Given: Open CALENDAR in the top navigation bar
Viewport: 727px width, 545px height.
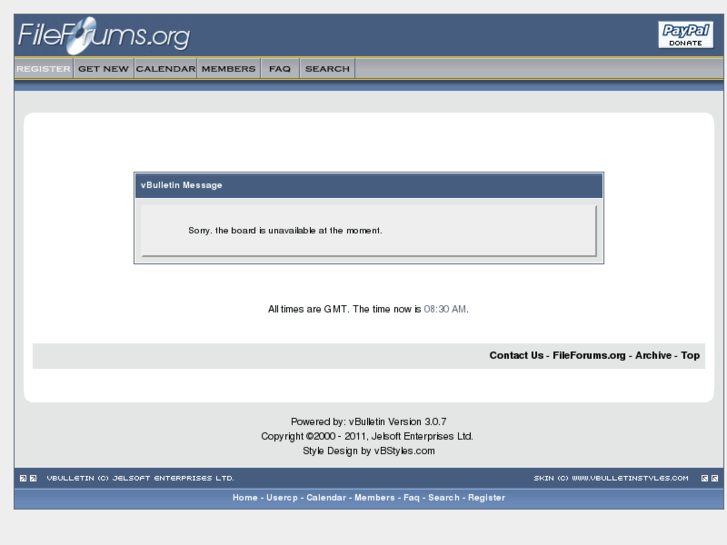Looking at the screenshot, I should pyautogui.click(x=166, y=69).
